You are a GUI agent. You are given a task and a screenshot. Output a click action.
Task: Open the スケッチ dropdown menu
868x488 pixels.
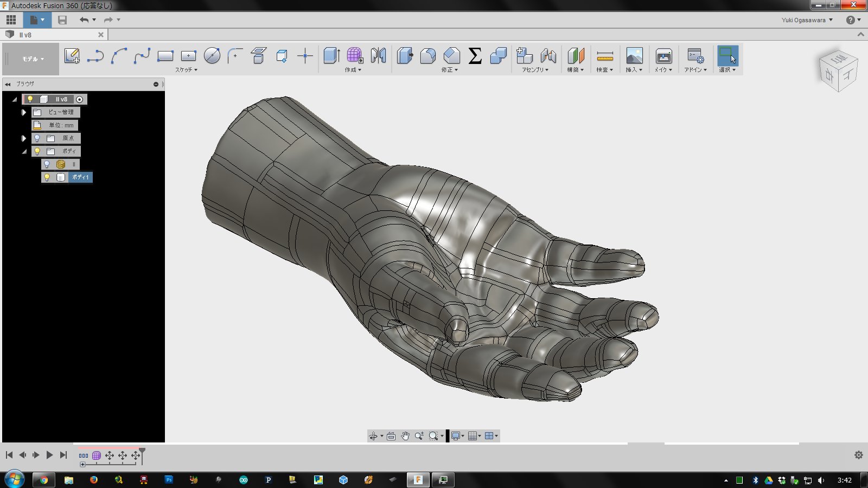tap(186, 70)
